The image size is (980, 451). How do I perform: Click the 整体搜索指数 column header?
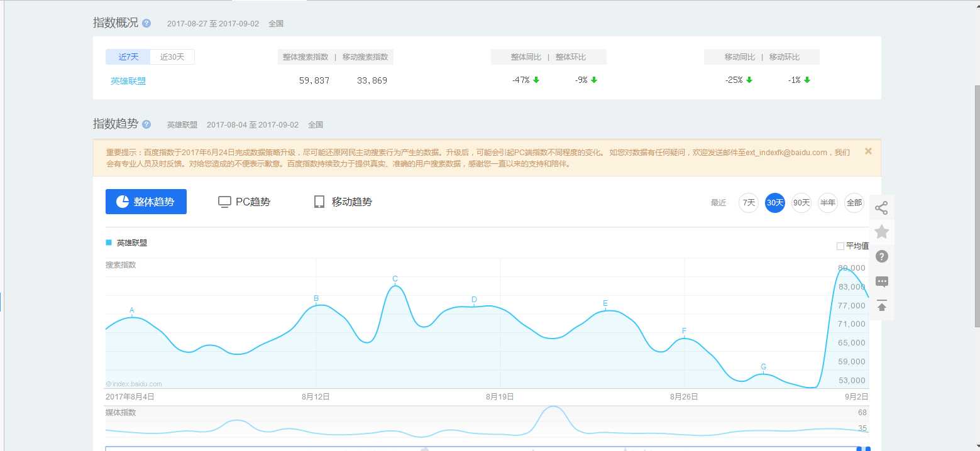point(306,57)
